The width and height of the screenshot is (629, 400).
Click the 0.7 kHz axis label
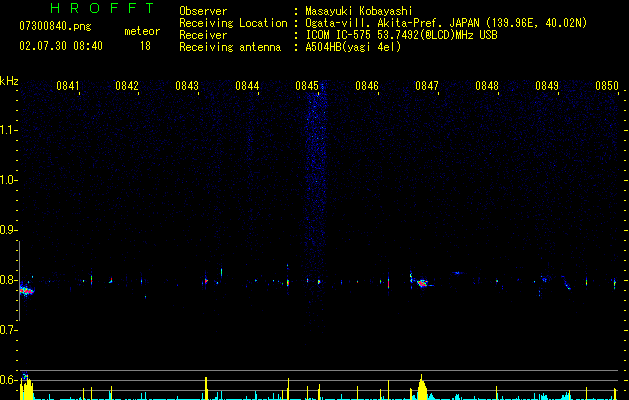(8, 330)
